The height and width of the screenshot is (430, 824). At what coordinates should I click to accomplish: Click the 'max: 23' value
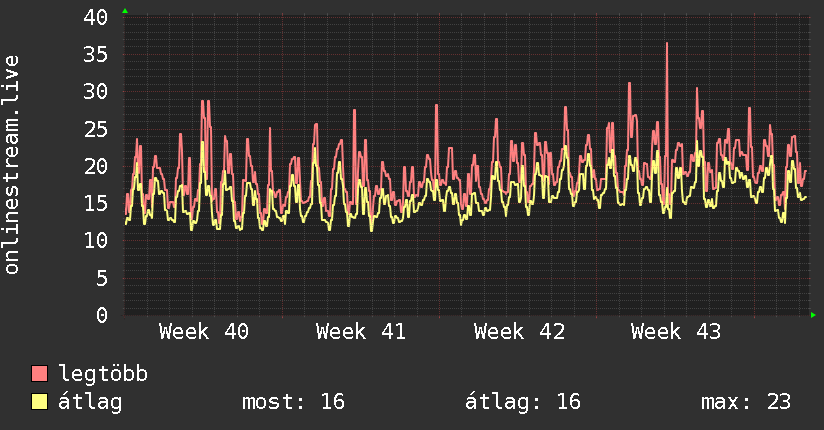click(x=746, y=402)
